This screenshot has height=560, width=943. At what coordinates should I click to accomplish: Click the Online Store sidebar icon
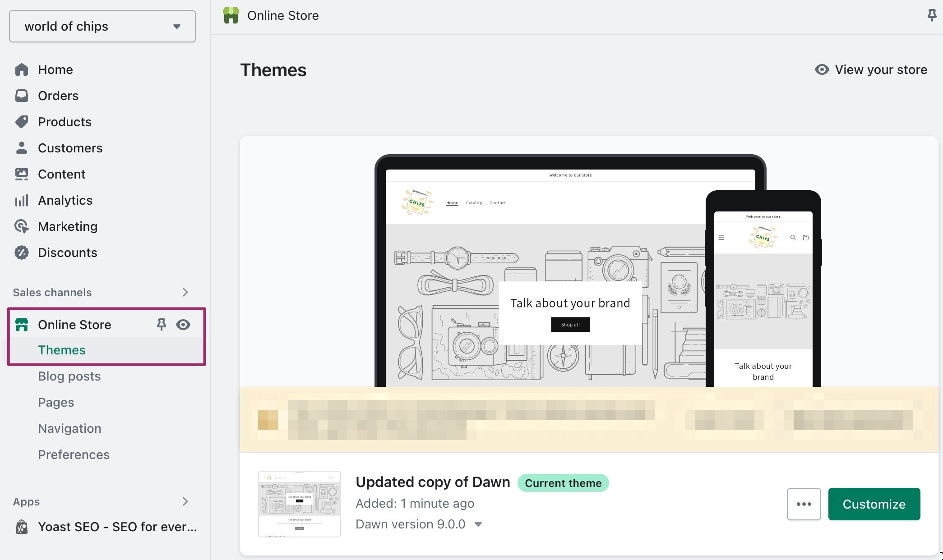coord(22,324)
